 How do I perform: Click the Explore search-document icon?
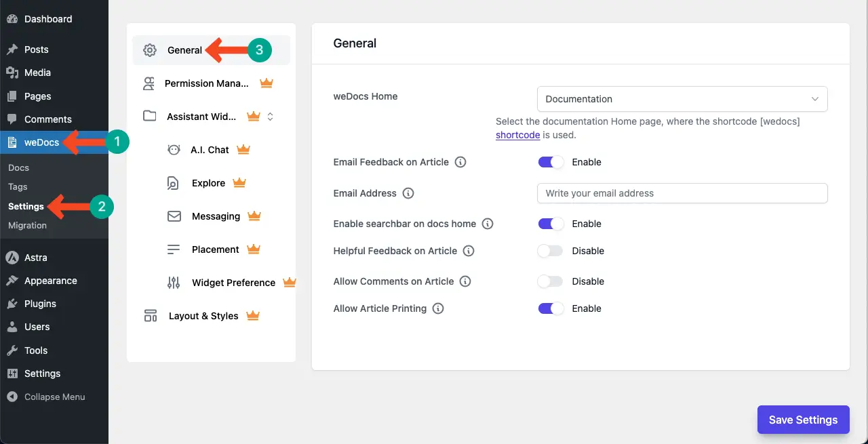click(174, 183)
